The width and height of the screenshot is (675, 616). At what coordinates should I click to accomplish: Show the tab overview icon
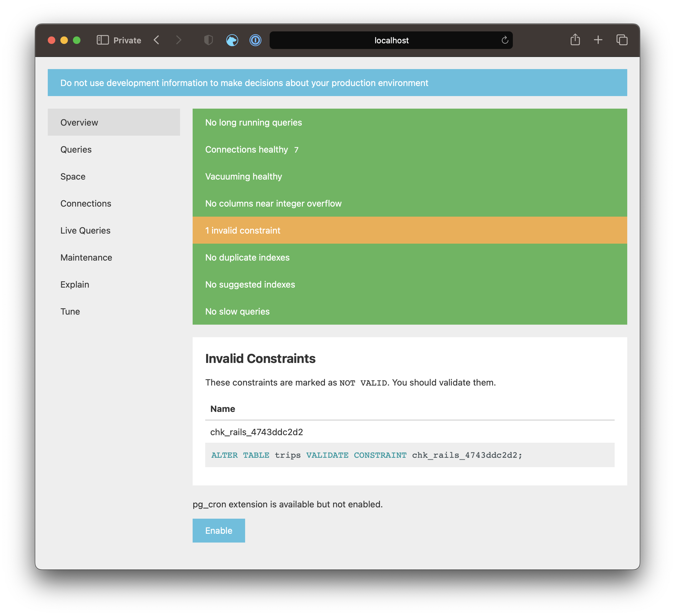[622, 40]
